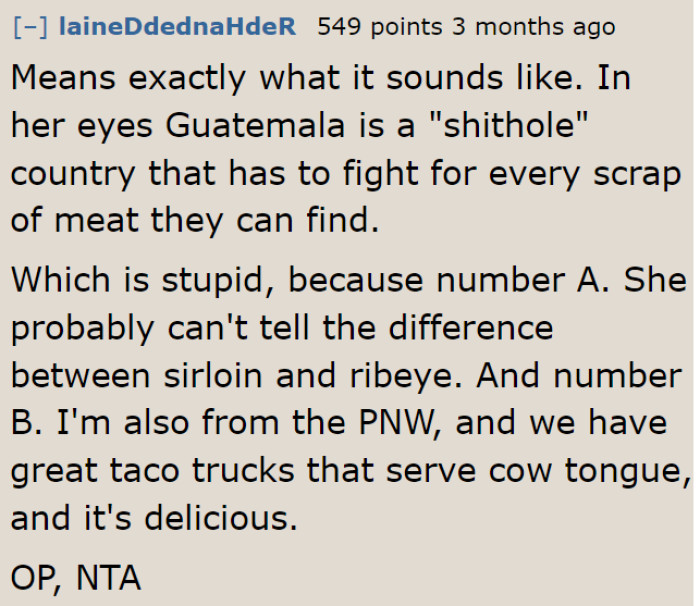Click the phrase 'of meat they can find'
This screenshot has height=606, width=700.
[195, 221]
